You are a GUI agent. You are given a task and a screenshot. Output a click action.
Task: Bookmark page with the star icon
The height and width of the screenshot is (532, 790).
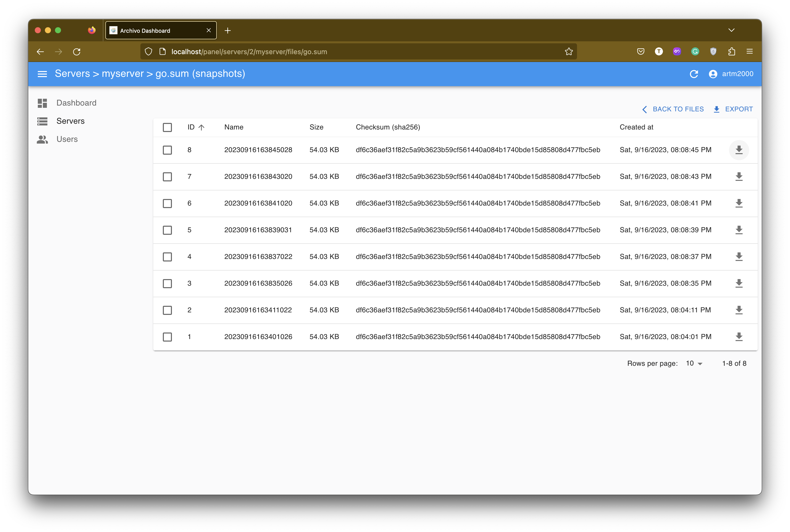pos(569,52)
